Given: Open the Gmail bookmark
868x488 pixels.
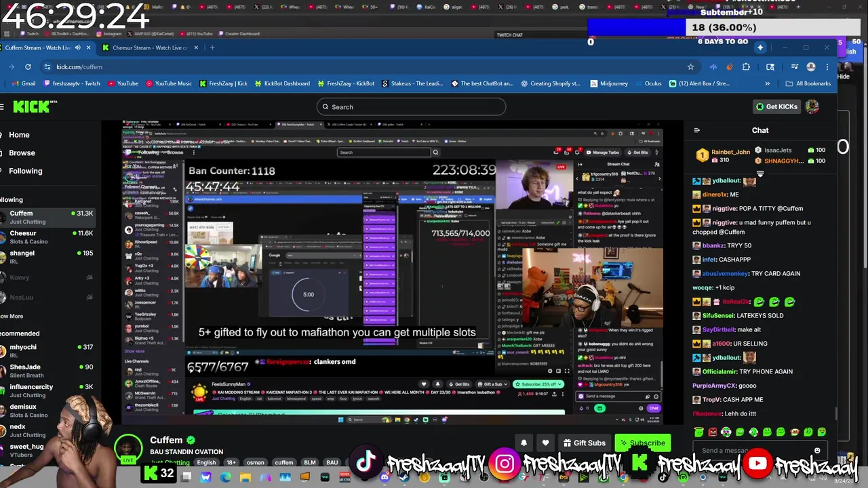Looking at the screenshot, I should tap(24, 83).
